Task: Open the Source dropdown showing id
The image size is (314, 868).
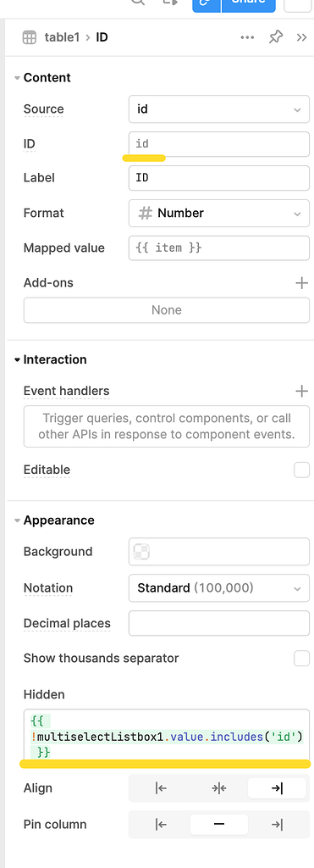Action: (219, 109)
